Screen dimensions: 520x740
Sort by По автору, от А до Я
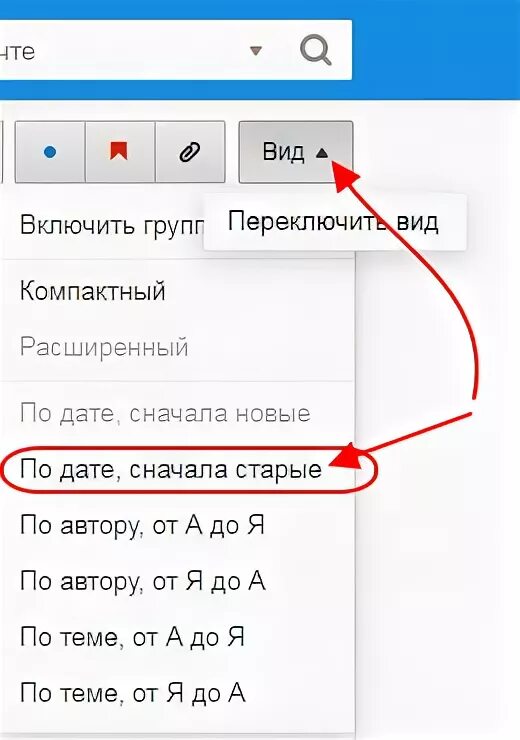(143, 525)
